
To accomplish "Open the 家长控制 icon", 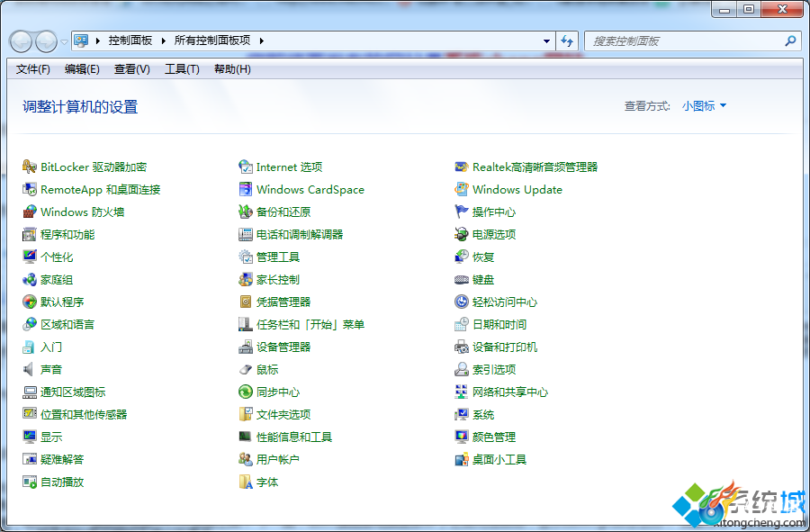I will pyautogui.click(x=246, y=279).
